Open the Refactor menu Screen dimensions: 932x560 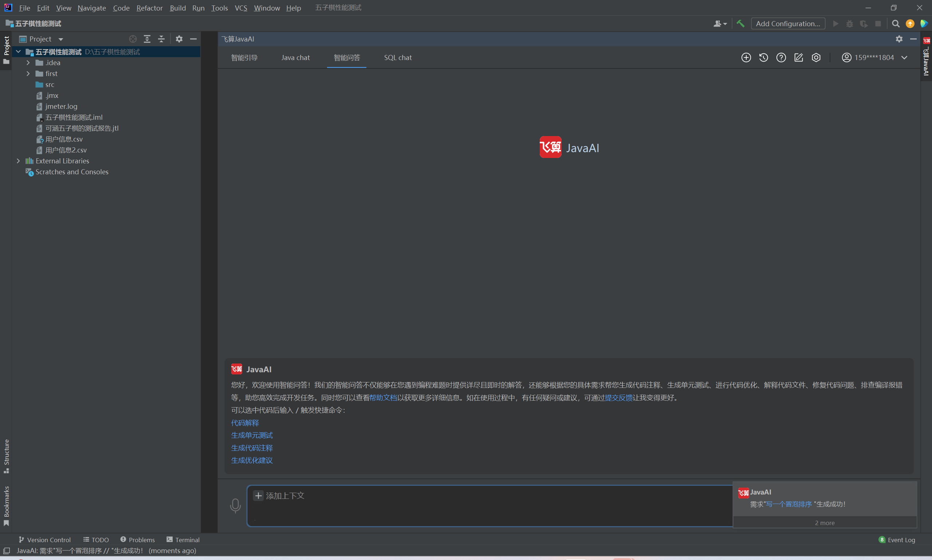(x=149, y=8)
